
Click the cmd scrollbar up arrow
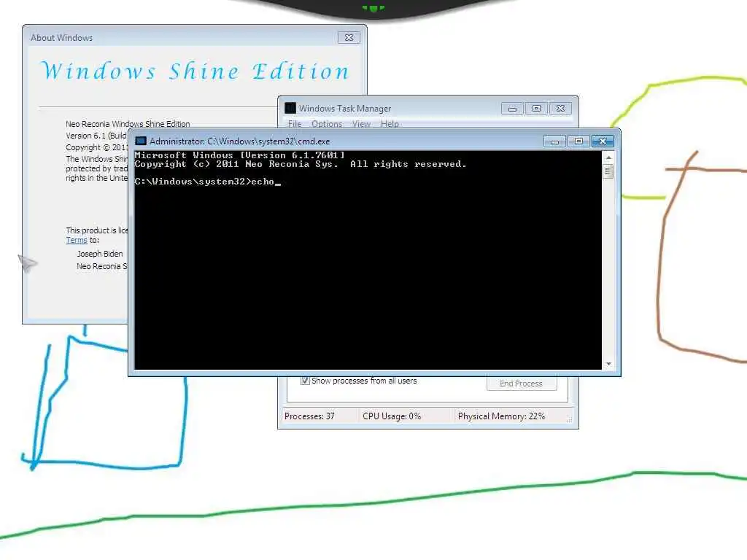[x=608, y=157]
